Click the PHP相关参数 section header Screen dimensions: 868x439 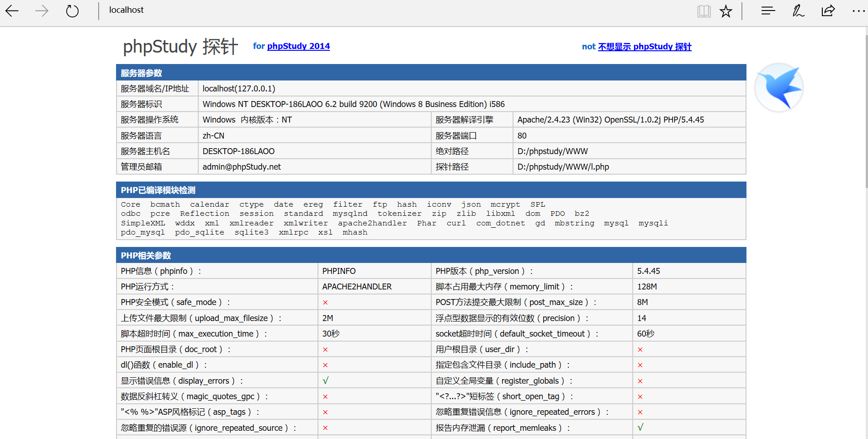431,255
